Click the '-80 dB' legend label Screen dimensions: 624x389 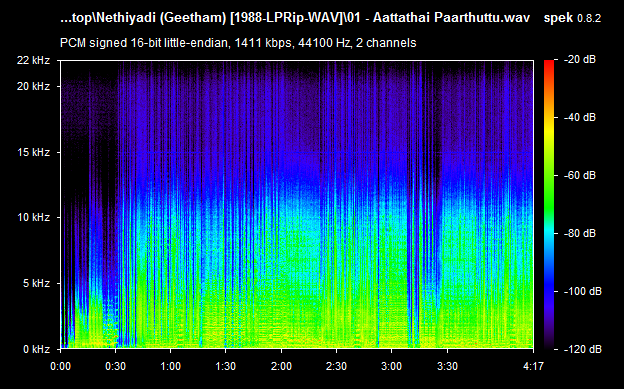[580, 233]
